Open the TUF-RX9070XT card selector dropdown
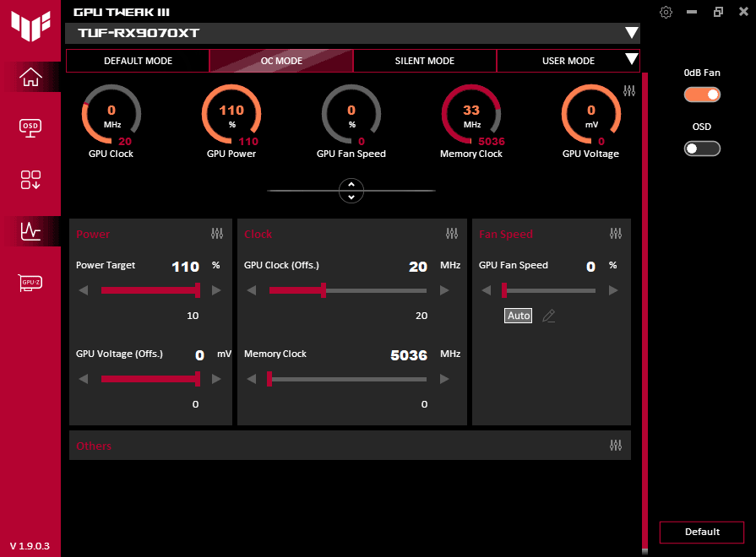 click(632, 33)
